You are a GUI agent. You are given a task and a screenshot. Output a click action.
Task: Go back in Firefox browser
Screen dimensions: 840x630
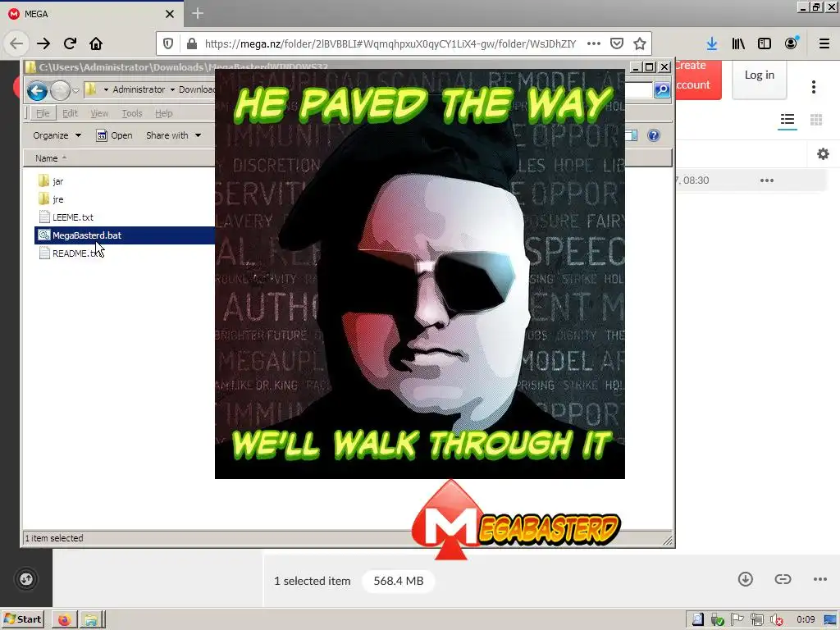click(16, 43)
